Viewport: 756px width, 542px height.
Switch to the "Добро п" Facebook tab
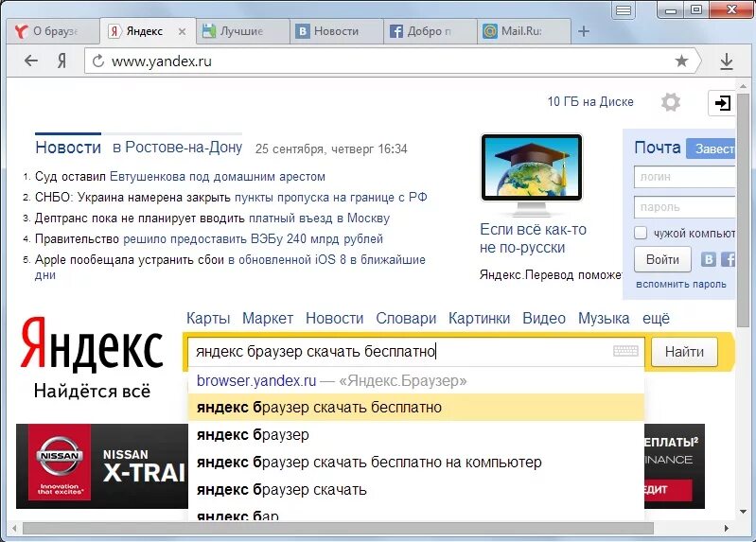[430, 31]
